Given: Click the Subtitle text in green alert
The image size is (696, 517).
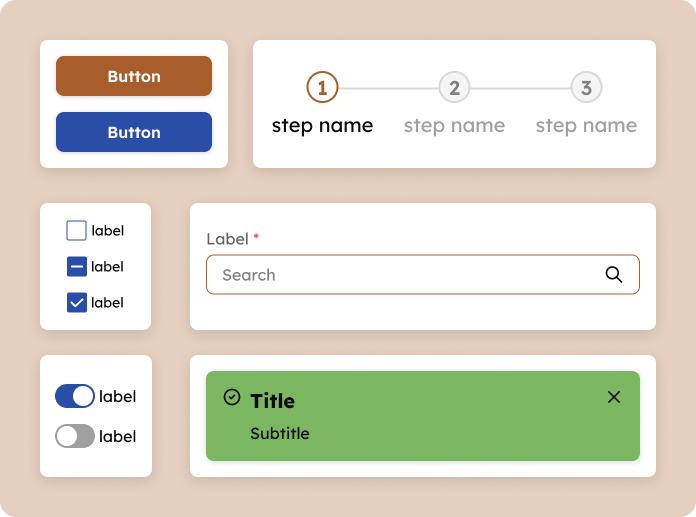Looking at the screenshot, I should [x=279, y=434].
